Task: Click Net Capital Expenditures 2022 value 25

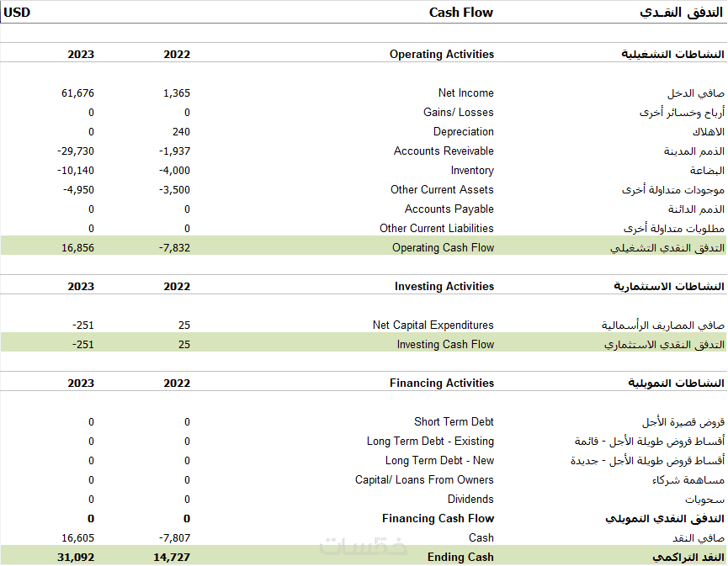Action: tap(184, 325)
